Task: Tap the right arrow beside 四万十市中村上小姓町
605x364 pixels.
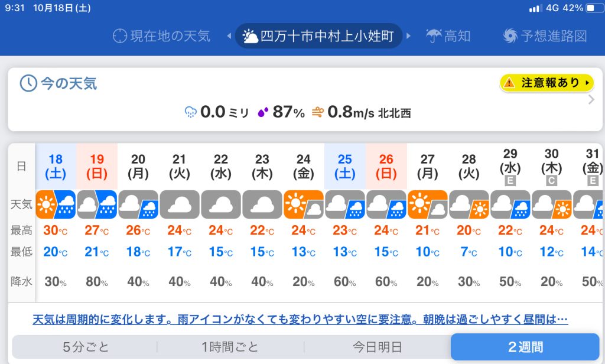Action: [408, 36]
